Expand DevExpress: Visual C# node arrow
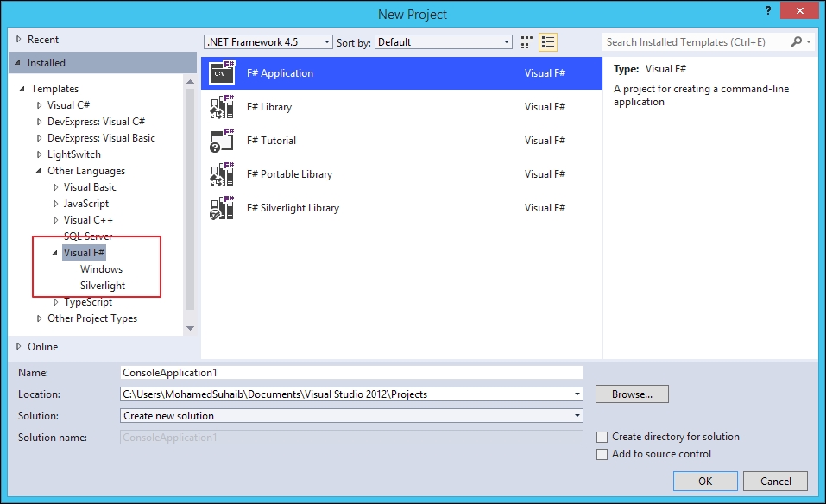Viewport: 826px width, 504px height. pyautogui.click(x=39, y=121)
